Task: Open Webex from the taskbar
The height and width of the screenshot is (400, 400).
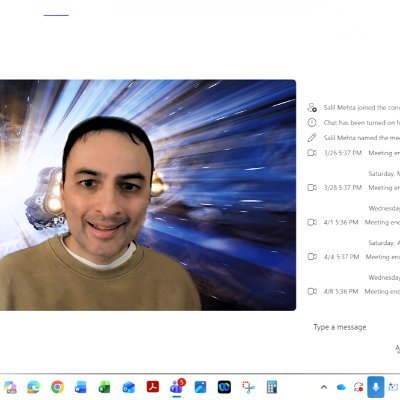Action: 224,387
